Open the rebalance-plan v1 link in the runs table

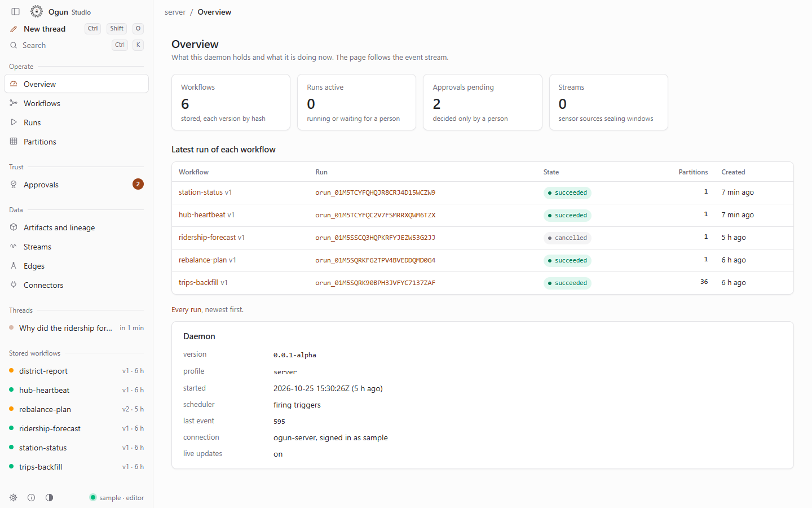(207, 260)
